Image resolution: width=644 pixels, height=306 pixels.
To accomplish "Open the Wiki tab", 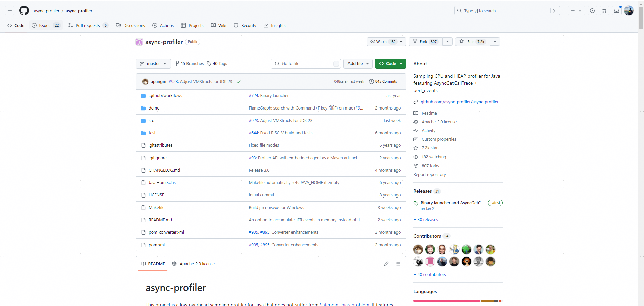I will click(219, 25).
